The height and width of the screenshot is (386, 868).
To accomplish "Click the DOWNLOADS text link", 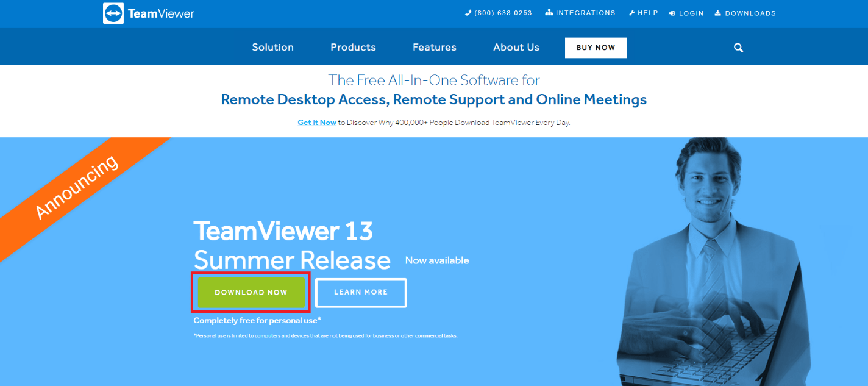I will [x=750, y=13].
